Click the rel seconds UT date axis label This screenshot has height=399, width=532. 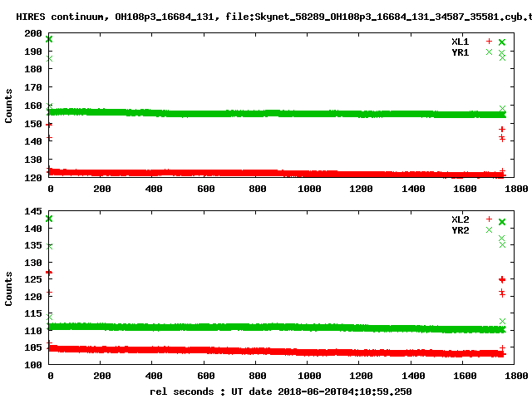coord(281,392)
